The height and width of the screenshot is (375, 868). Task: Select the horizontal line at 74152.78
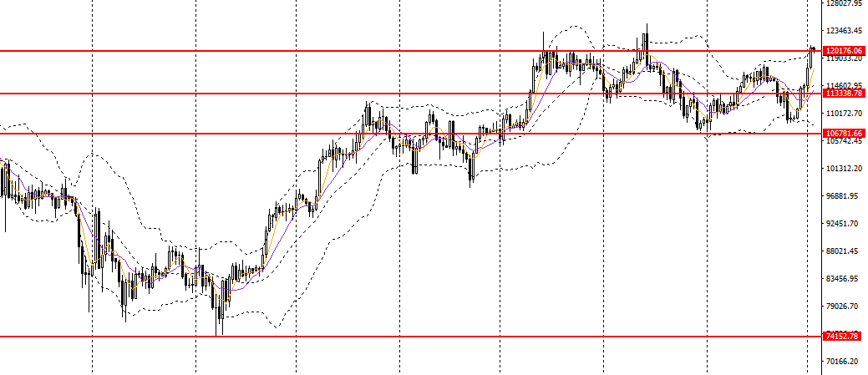(x=418, y=337)
